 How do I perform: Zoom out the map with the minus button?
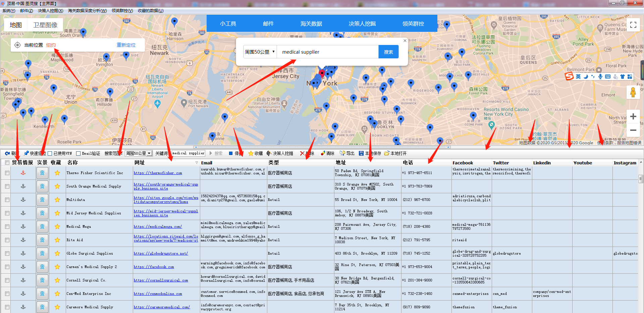click(633, 130)
